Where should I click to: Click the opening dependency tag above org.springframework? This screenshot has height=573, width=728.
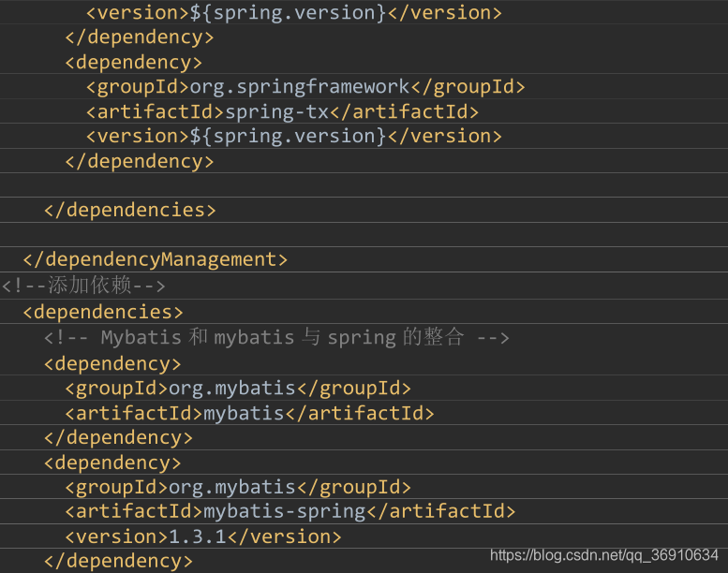tap(134, 62)
